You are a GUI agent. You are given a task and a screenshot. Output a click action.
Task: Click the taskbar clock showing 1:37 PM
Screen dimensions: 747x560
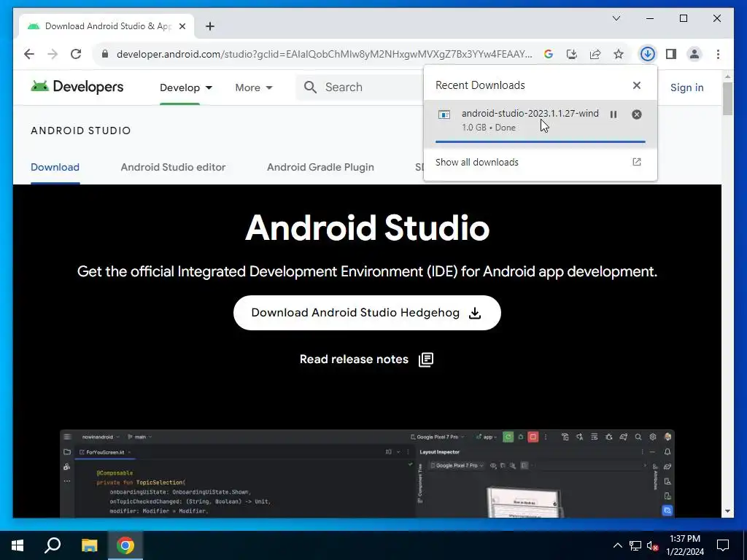(x=685, y=545)
